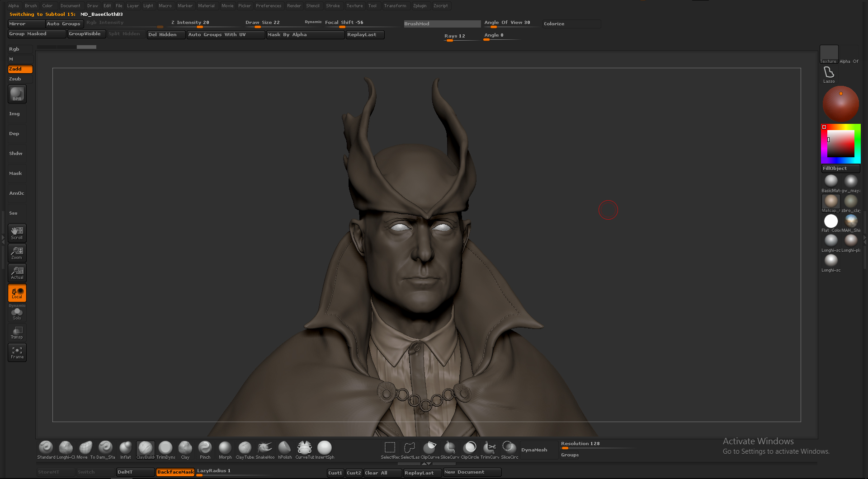Select the To Dam_Standard brush

coord(105,450)
